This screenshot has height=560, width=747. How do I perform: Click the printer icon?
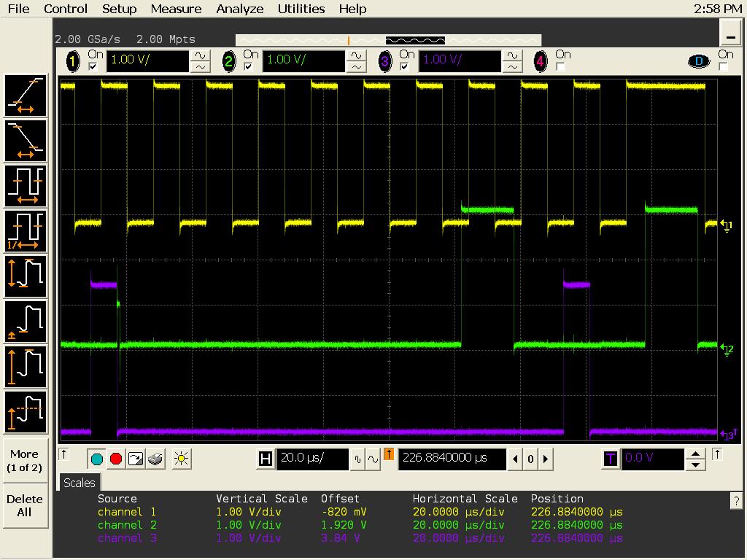click(155, 459)
